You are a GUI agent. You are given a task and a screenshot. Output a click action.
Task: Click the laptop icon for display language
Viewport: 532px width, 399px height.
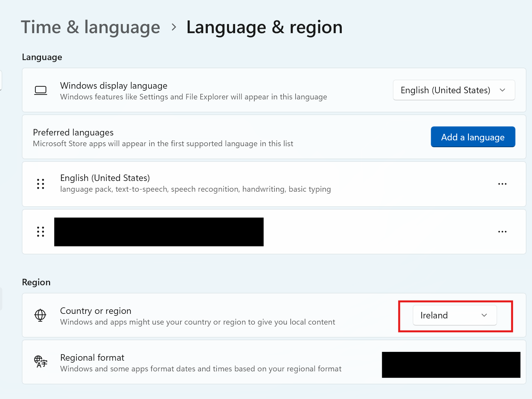tap(41, 90)
